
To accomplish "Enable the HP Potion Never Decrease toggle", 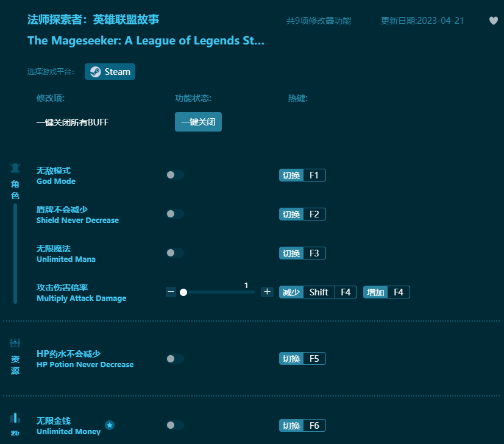I will 174,358.
